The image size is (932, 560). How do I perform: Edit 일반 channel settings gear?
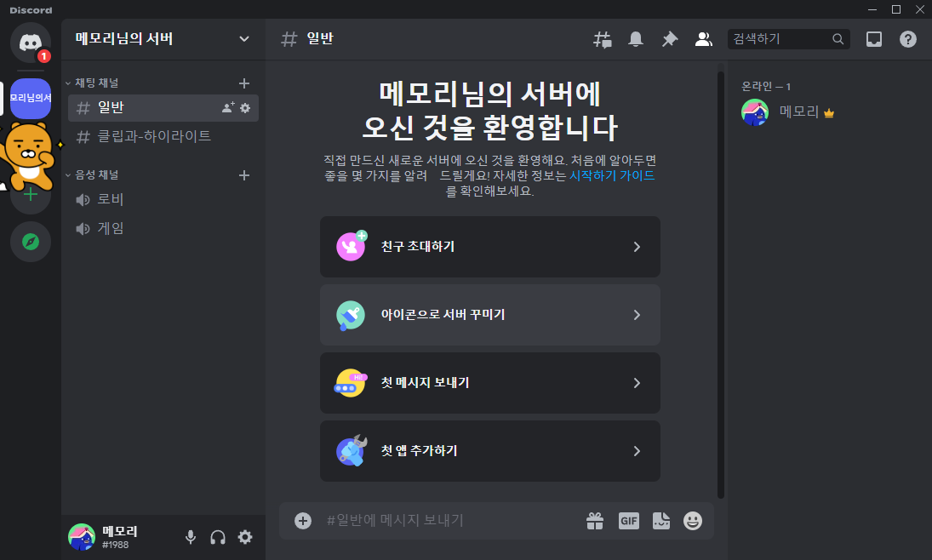245,107
